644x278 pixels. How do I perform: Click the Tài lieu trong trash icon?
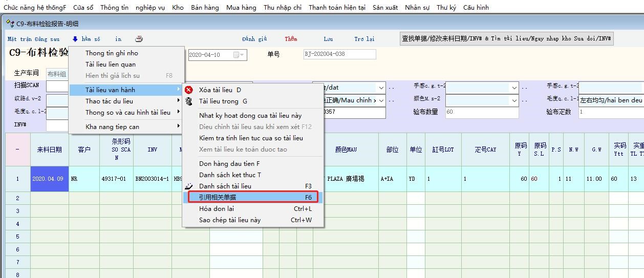coord(189,101)
